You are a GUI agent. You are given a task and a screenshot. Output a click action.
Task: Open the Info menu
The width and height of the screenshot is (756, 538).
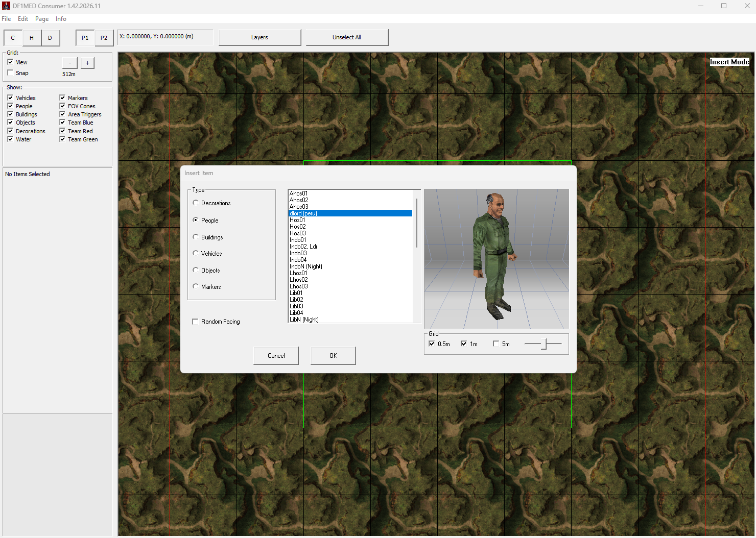(61, 19)
